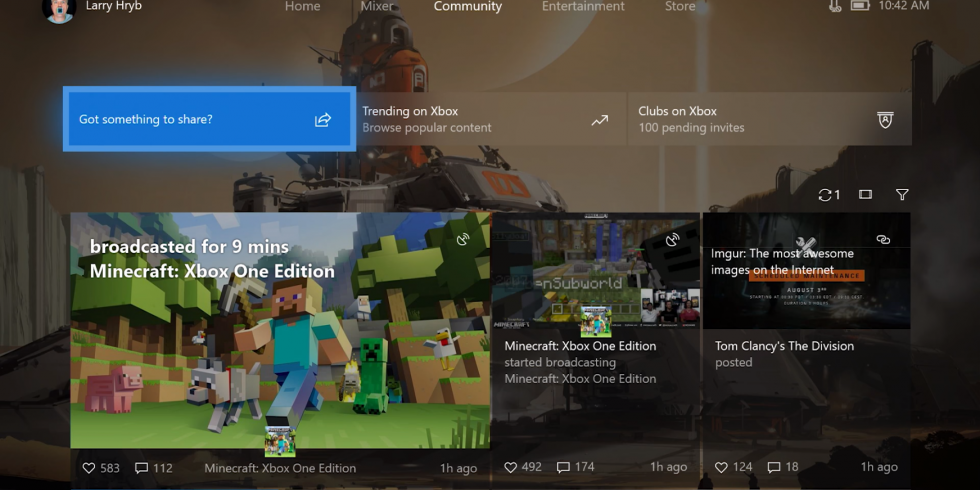
Task: Open the feed filter funnel icon
Action: point(902,194)
